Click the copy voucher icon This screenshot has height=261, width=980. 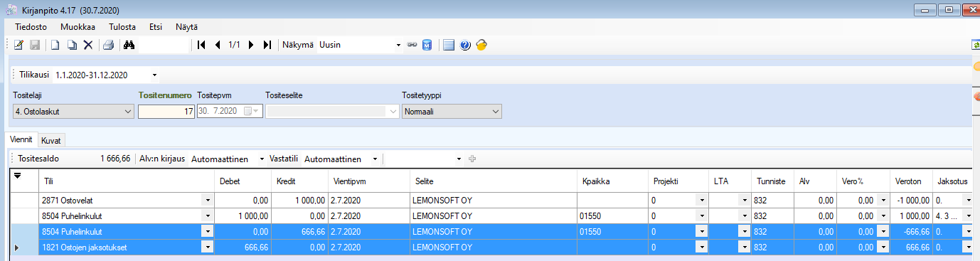(72, 45)
